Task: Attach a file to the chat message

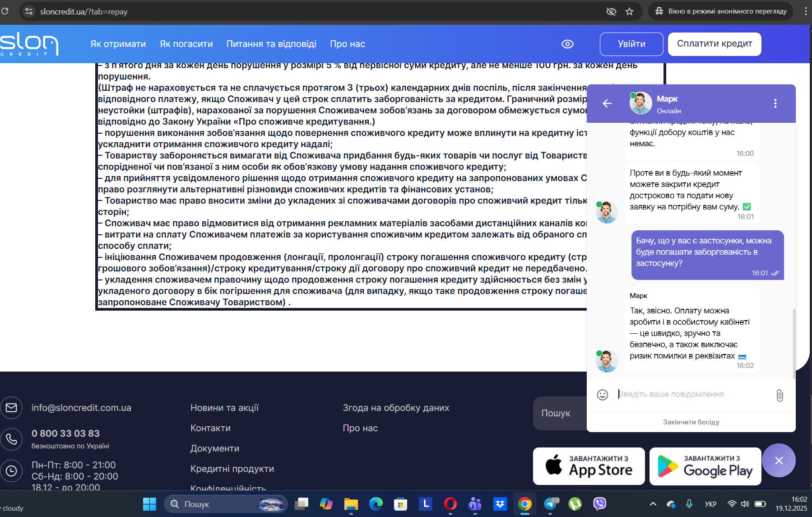Action: [x=780, y=396]
